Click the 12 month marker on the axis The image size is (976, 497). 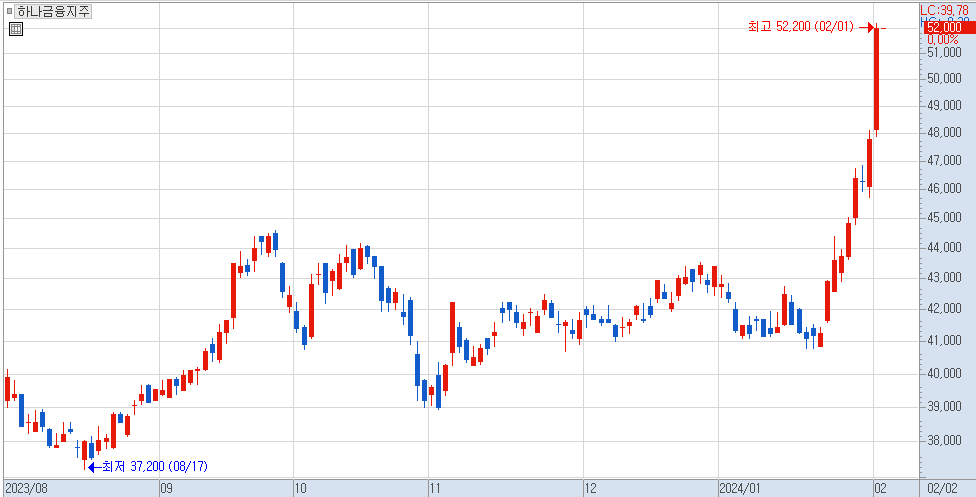(x=590, y=488)
